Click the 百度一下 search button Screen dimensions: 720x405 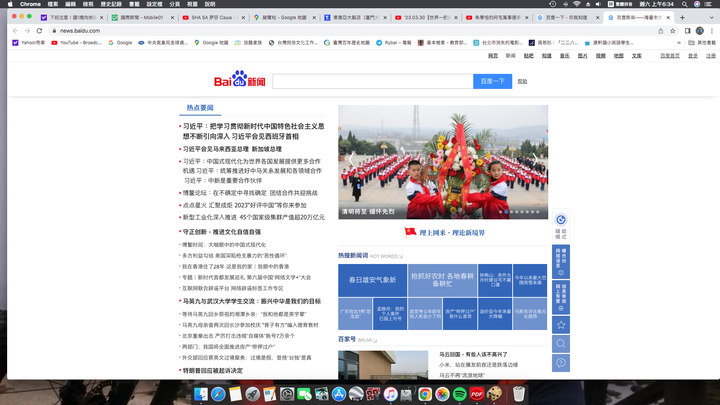pyautogui.click(x=492, y=81)
